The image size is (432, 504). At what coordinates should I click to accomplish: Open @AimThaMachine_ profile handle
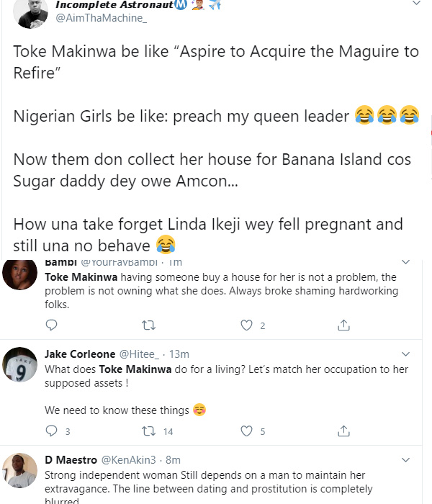pos(102,18)
